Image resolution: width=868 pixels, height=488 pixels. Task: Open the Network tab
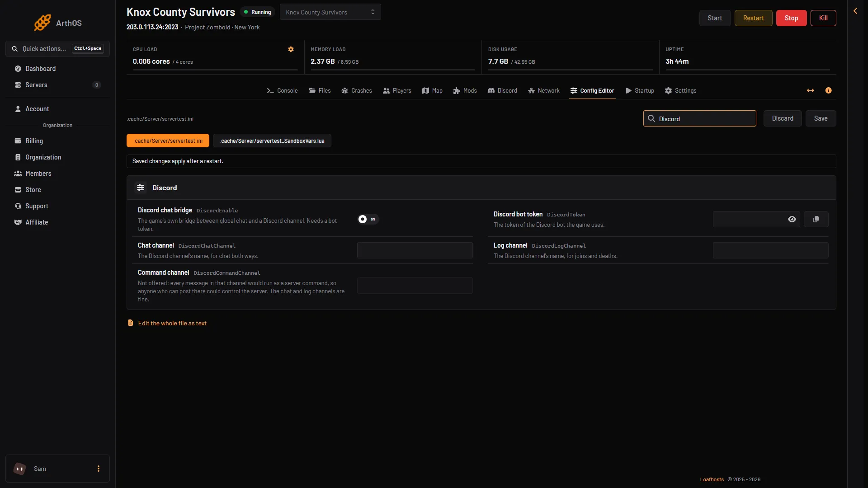tap(544, 91)
